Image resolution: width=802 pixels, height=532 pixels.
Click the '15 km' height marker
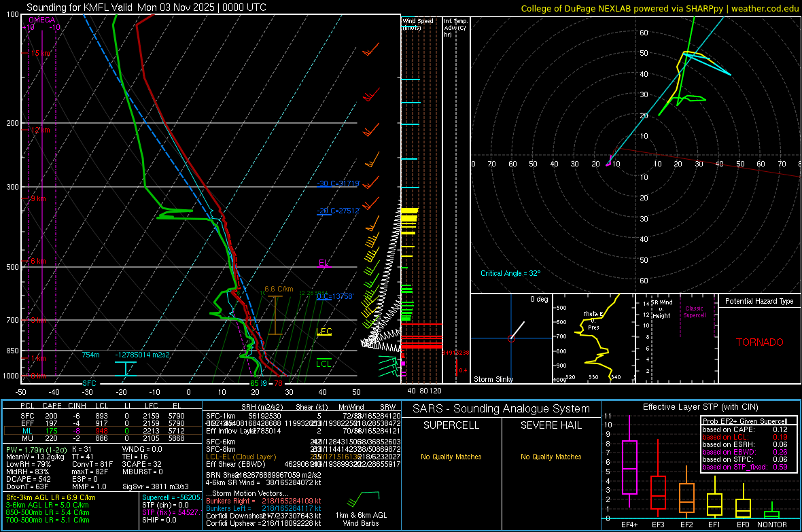coord(41,53)
